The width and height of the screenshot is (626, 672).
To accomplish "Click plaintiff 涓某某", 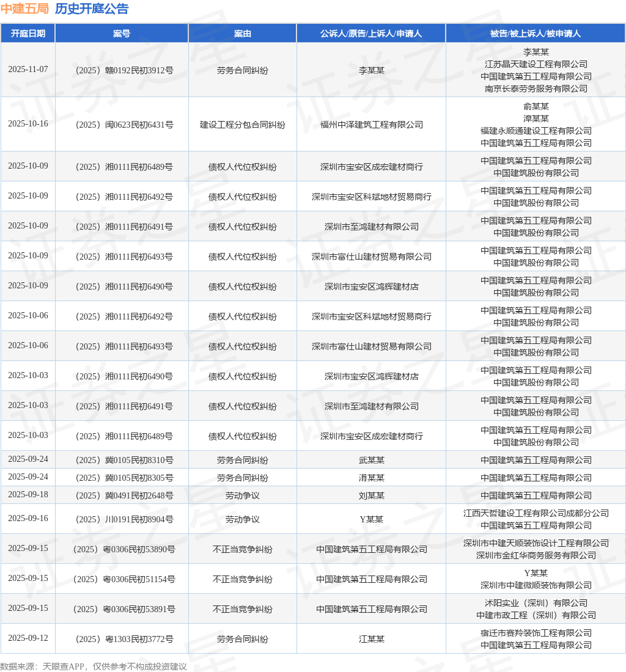I will [x=371, y=478].
